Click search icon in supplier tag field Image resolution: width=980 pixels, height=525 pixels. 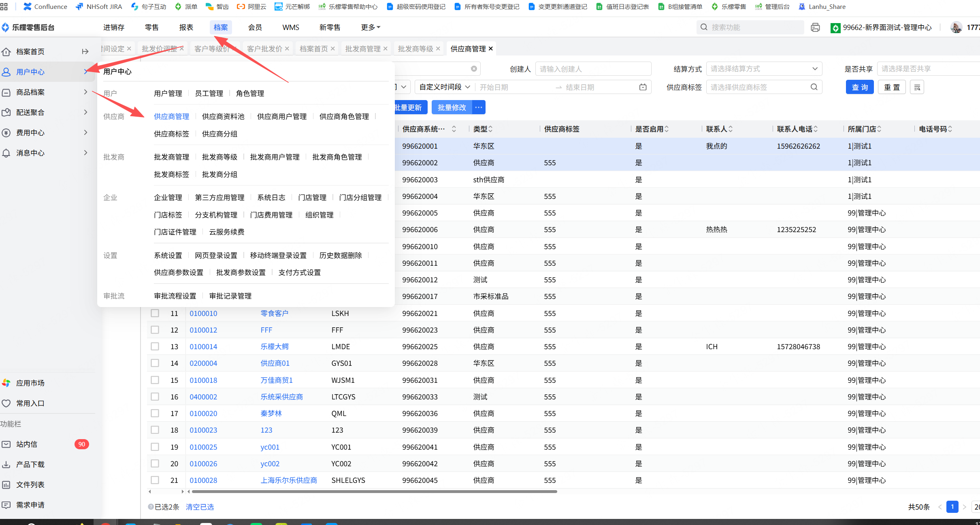tap(814, 87)
